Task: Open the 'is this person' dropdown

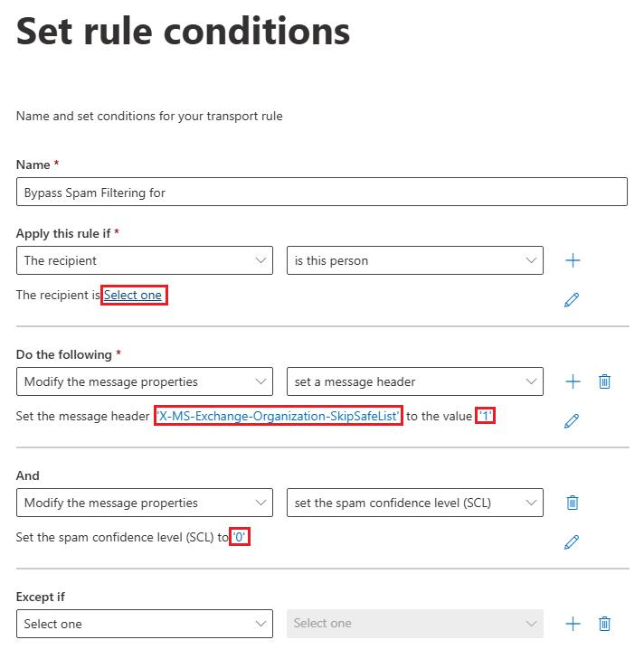Action: [414, 260]
